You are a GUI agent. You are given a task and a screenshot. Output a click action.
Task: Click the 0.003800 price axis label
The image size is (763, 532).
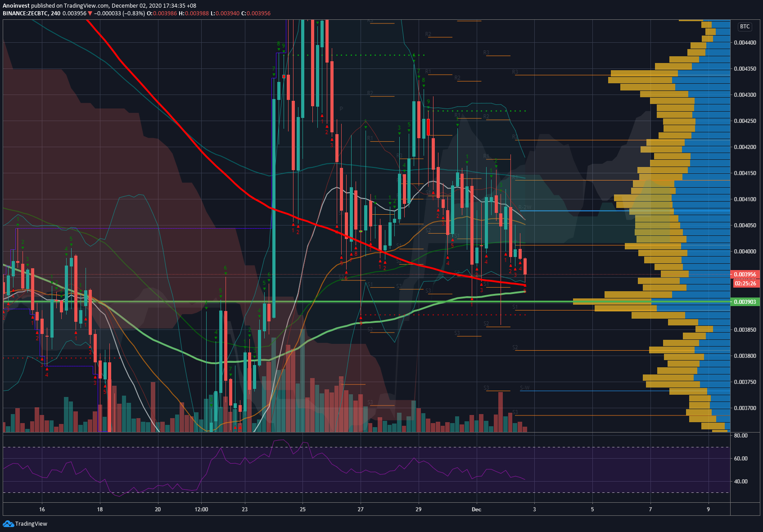point(745,356)
